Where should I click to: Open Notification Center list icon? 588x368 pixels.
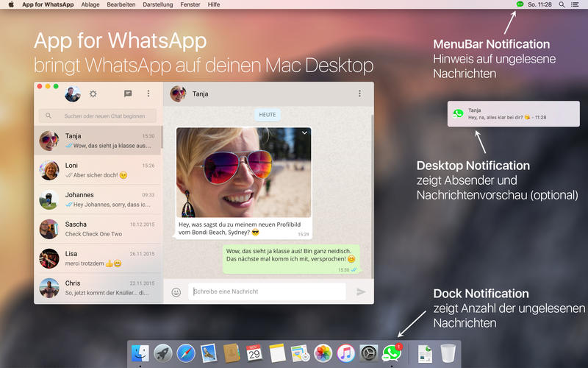[x=575, y=4]
